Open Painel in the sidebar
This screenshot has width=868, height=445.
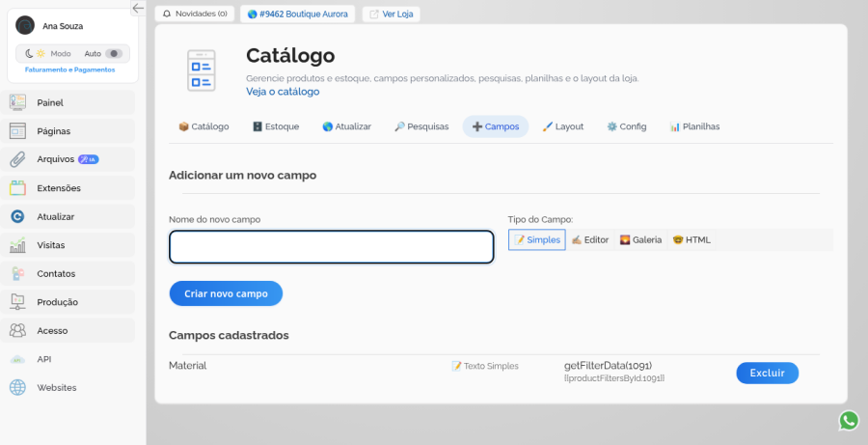68,102
